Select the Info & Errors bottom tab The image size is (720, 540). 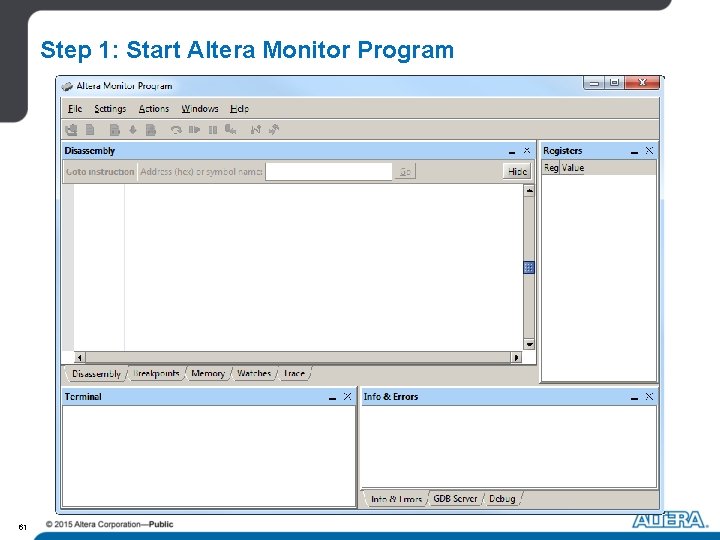396,499
